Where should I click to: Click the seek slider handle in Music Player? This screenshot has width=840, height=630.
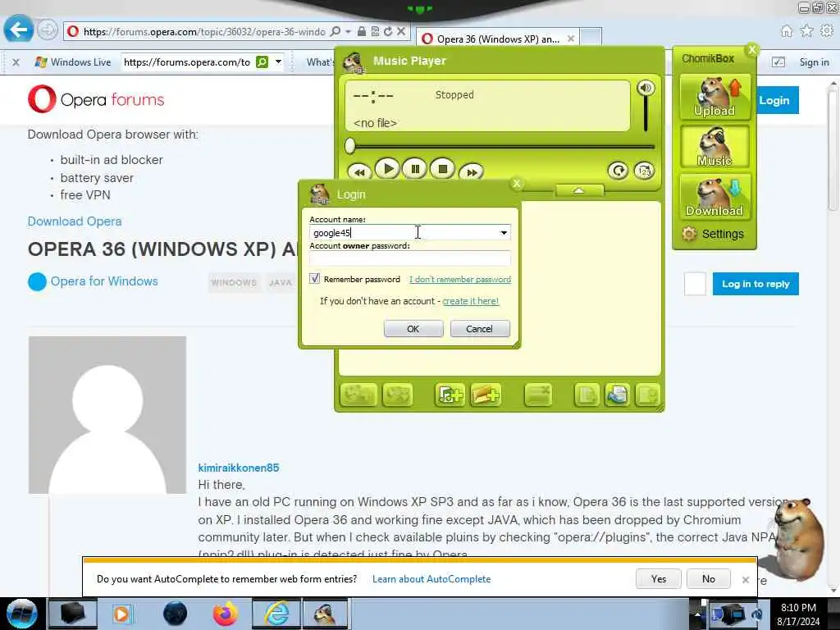[349, 146]
